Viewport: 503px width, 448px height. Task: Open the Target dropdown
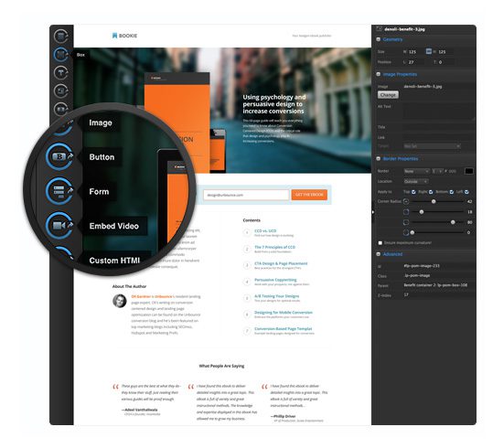click(432, 146)
